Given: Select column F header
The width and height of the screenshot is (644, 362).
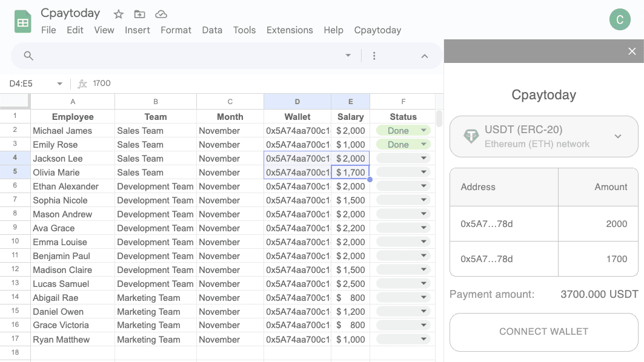Looking at the screenshot, I should click(403, 101).
